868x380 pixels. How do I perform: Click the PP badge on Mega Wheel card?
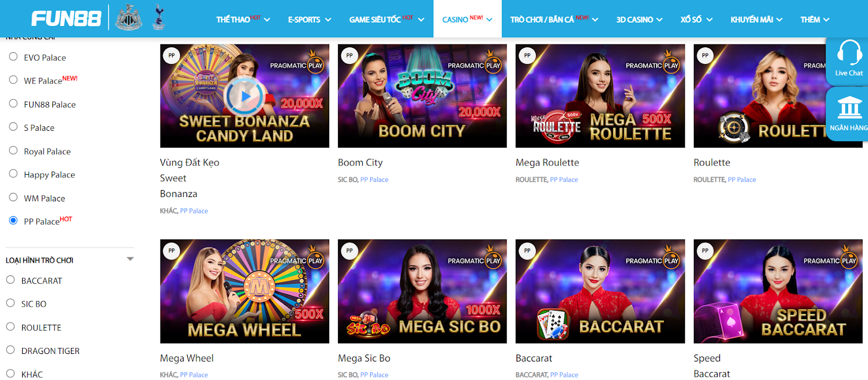tap(171, 251)
